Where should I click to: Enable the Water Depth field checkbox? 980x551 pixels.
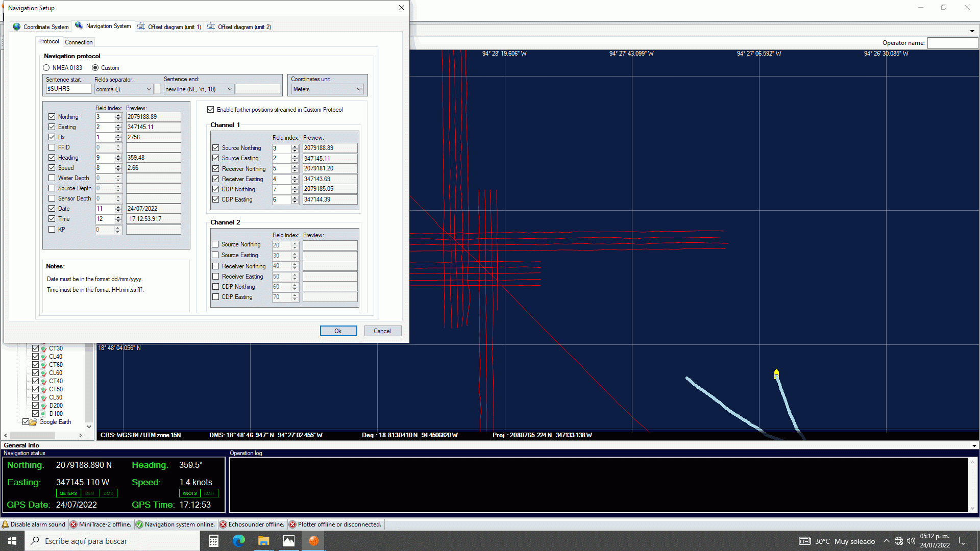[52, 178]
